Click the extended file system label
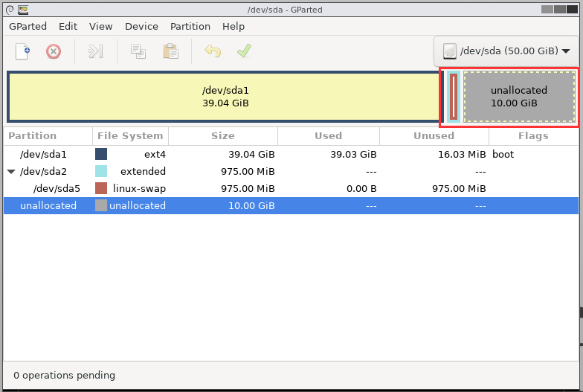583x392 pixels. click(x=143, y=171)
